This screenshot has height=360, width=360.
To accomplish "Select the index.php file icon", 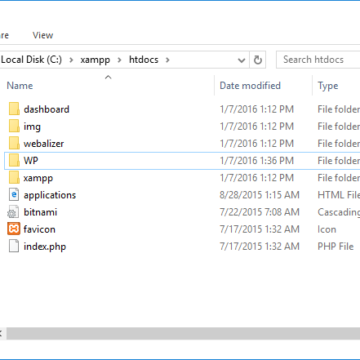I will tap(14, 247).
